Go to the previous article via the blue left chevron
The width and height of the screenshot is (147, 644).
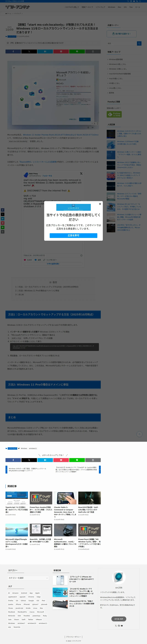[x=7, y=469]
